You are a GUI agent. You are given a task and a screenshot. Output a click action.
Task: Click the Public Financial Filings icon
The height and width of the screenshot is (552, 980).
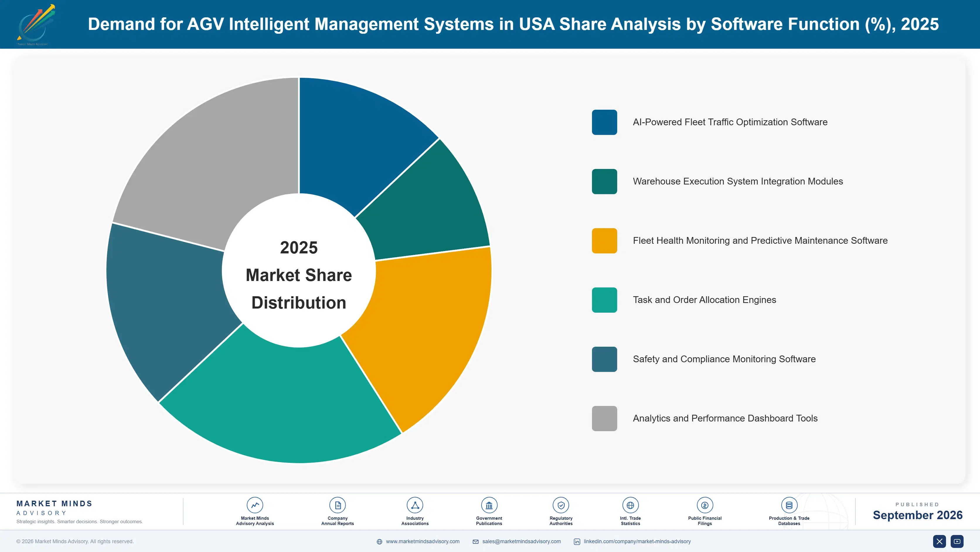[705, 505]
